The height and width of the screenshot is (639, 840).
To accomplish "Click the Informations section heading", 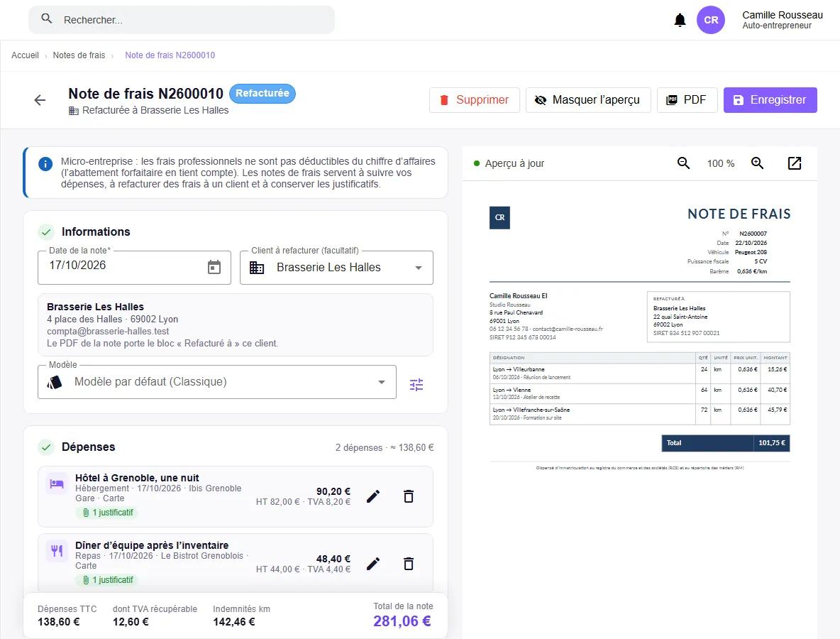I will (x=96, y=231).
